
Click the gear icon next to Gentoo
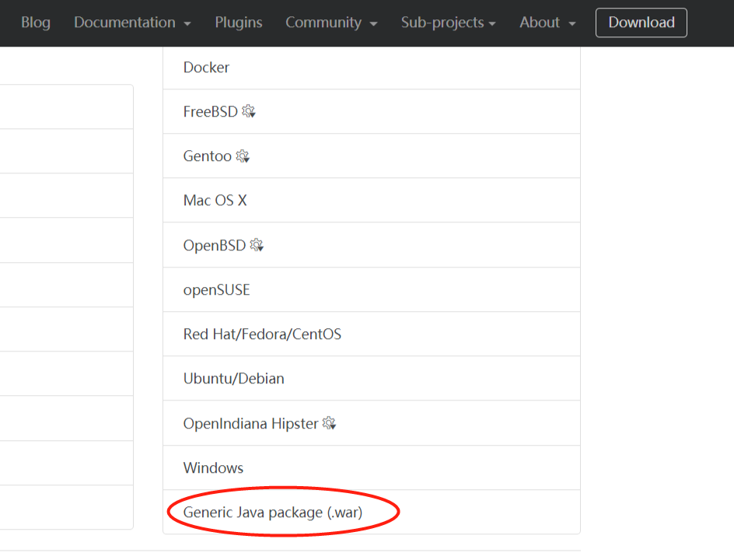coord(243,156)
